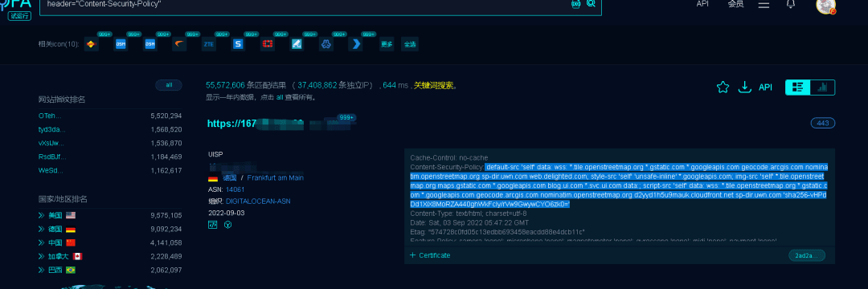This screenshot has height=289, width=868.
Task: Switch to list view of results
Action: (798, 88)
